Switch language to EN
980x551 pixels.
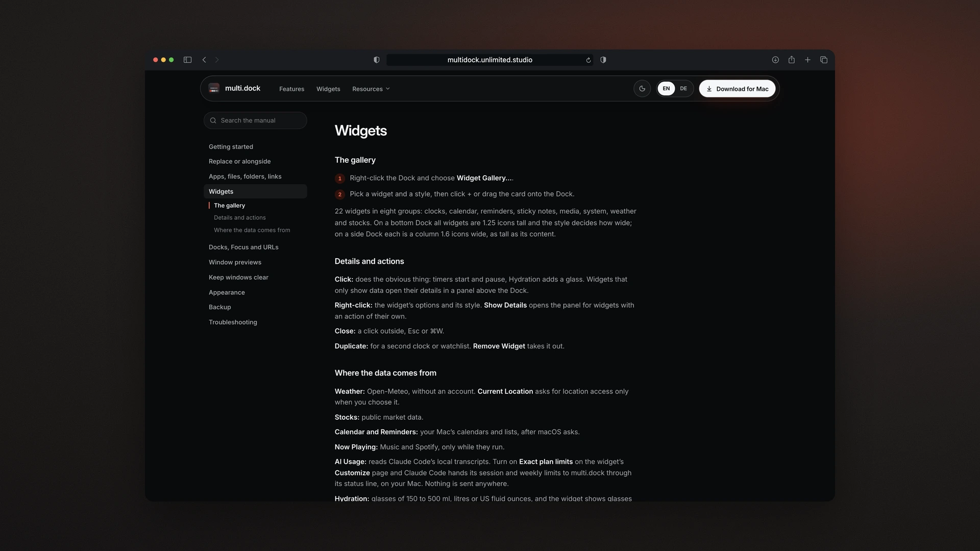click(666, 88)
